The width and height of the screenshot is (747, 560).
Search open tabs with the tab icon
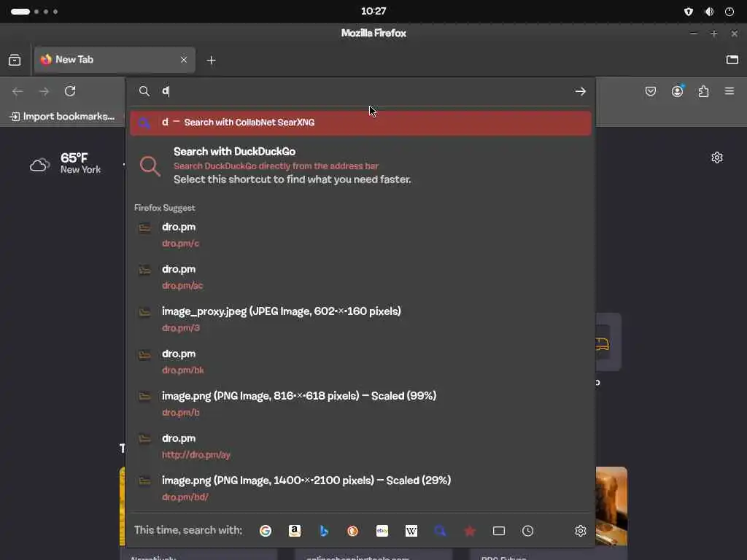(x=499, y=531)
